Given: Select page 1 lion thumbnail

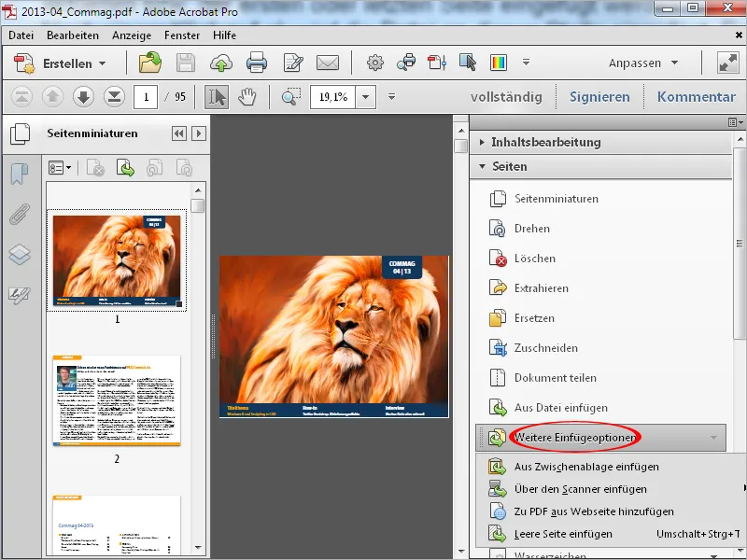Looking at the screenshot, I should 117,260.
